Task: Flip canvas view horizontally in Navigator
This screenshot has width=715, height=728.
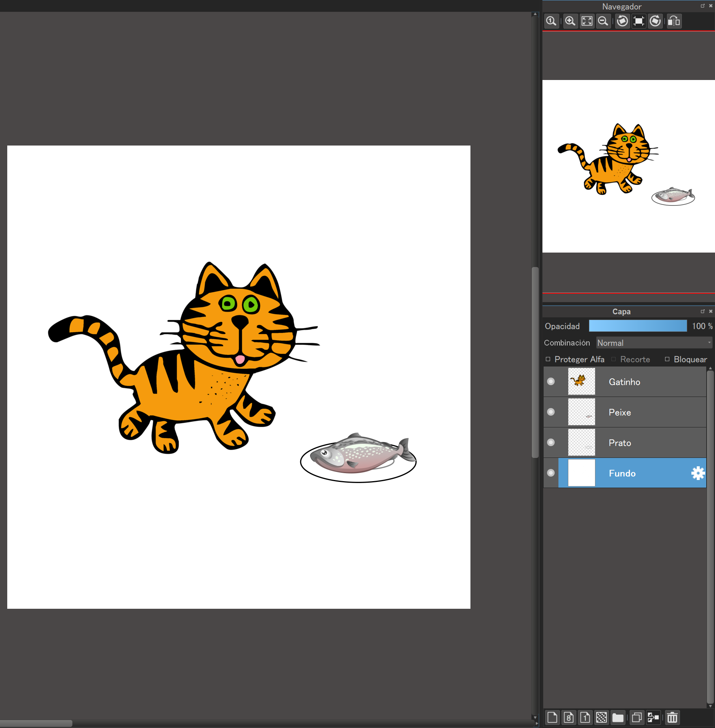Action: tap(674, 21)
